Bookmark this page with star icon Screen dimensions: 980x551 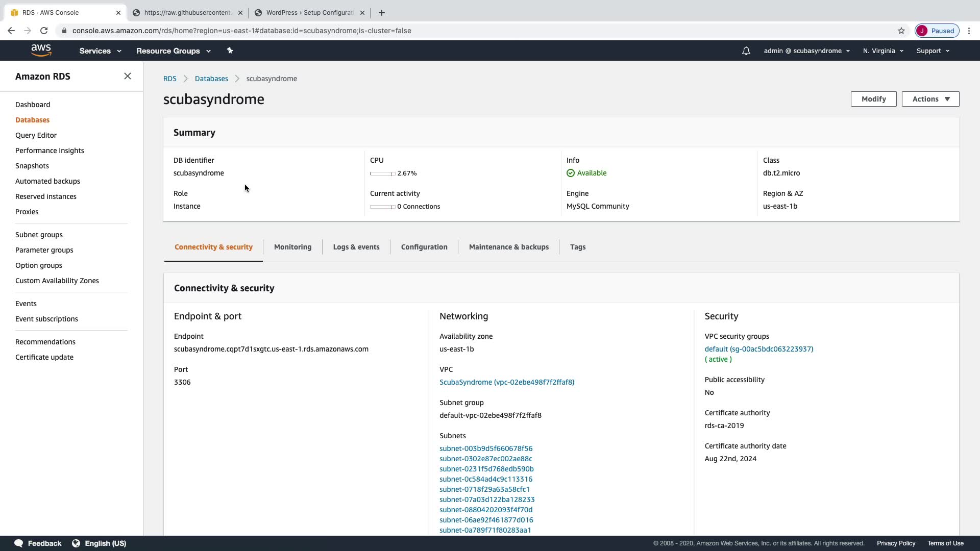(x=901, y=31)
